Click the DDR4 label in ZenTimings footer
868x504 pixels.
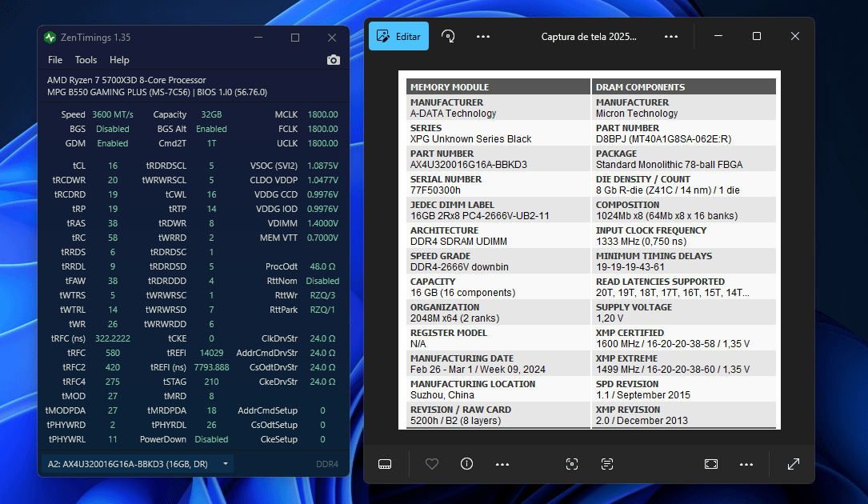tap(326, 464)
